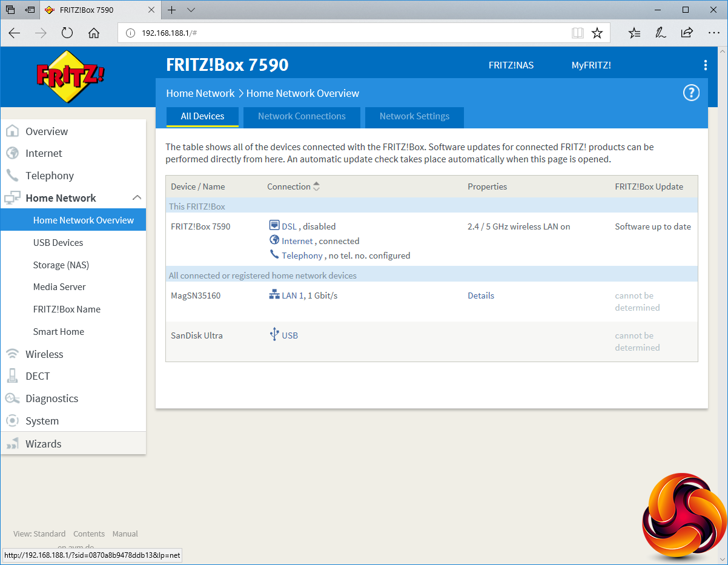The image size is (728, 565).
Task: Add page to favorites with star icon
Action: [597, 33]
